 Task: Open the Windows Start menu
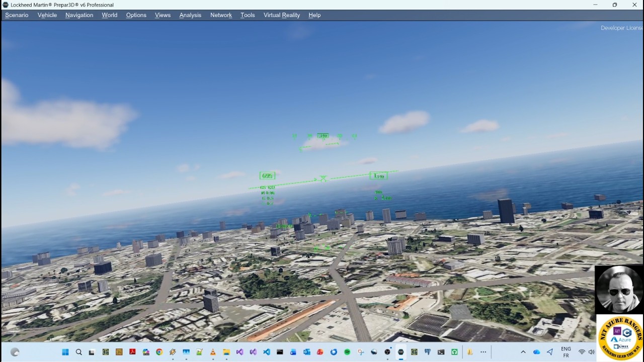(x=65, y=352)
